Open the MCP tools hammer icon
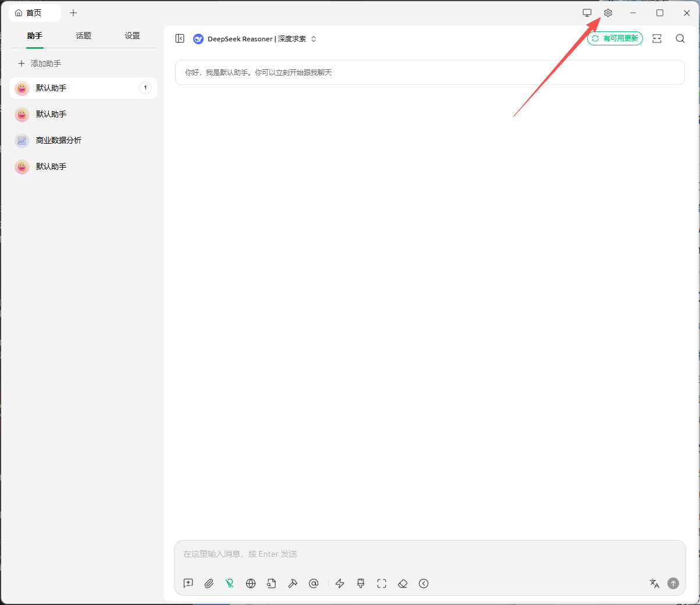This screenshot has height=605, width=700. click(293, 583)
